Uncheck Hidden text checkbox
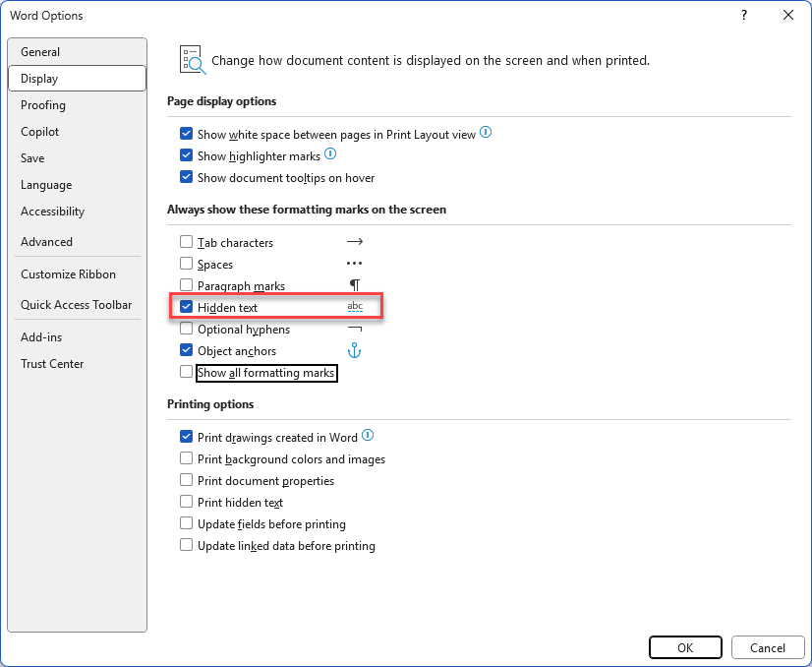 click(187, 307)
